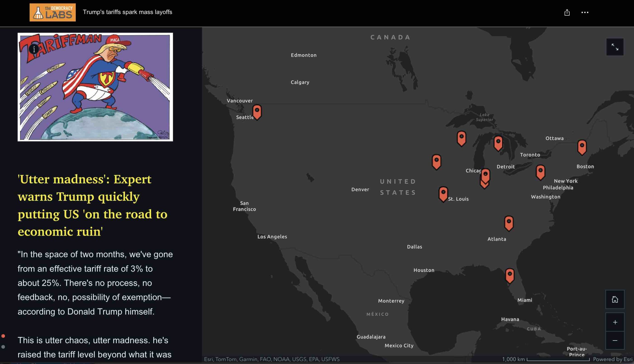Click 'Trump's tariffs spark mass layoffs' title

(127, 12)
